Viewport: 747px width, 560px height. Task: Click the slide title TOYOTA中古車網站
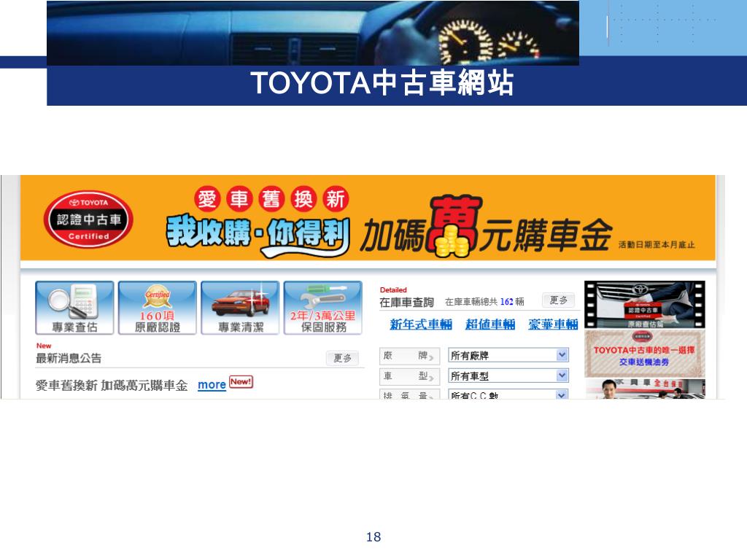click(x=382, y=83)
